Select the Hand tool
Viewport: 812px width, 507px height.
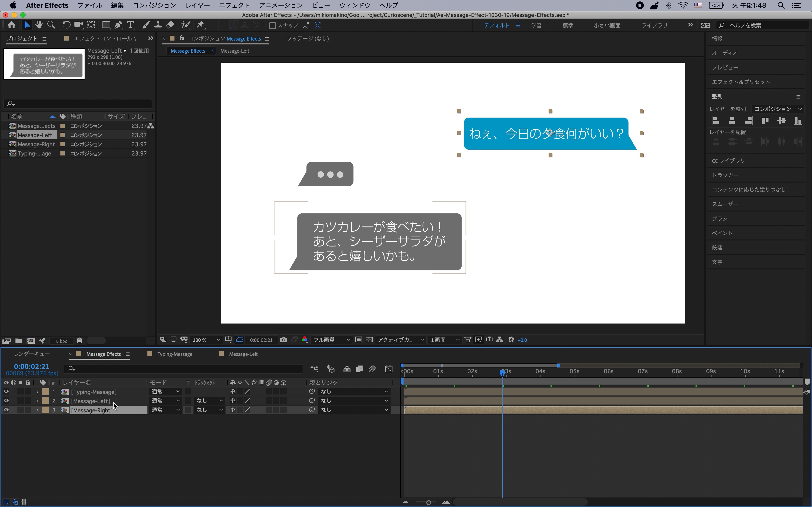(39, 25)
